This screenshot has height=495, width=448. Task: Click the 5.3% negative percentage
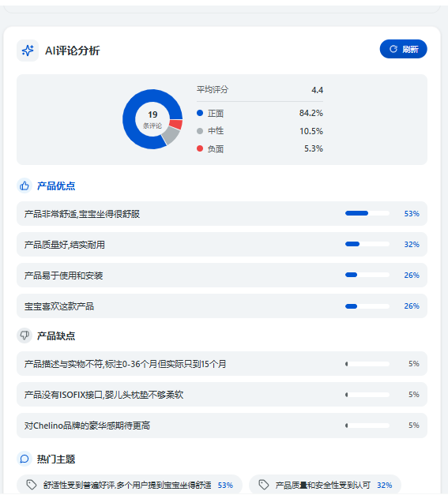click(314, 148)
